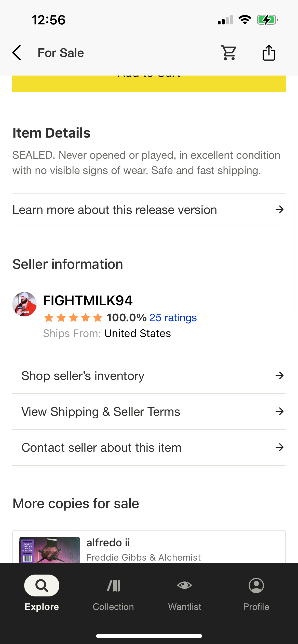Open the 25 ratings link
The image size is (298, 644).
[173, 318]
